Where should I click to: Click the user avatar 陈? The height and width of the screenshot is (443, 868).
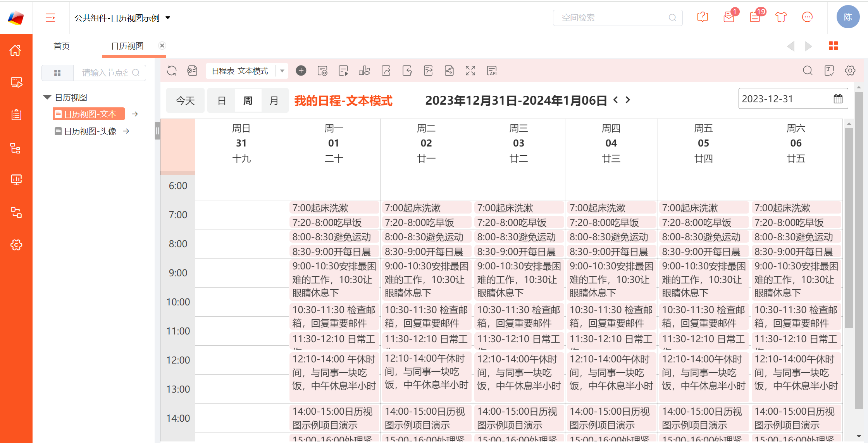(848, 17)
